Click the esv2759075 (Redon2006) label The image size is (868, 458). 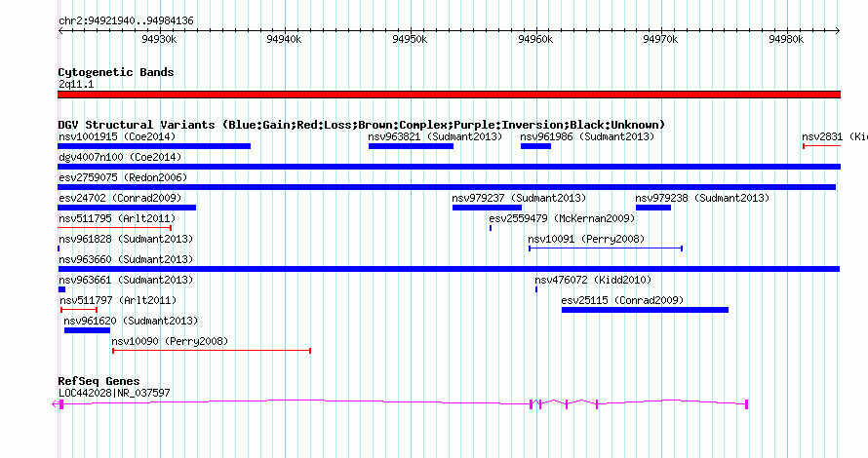tap(123, 177)
